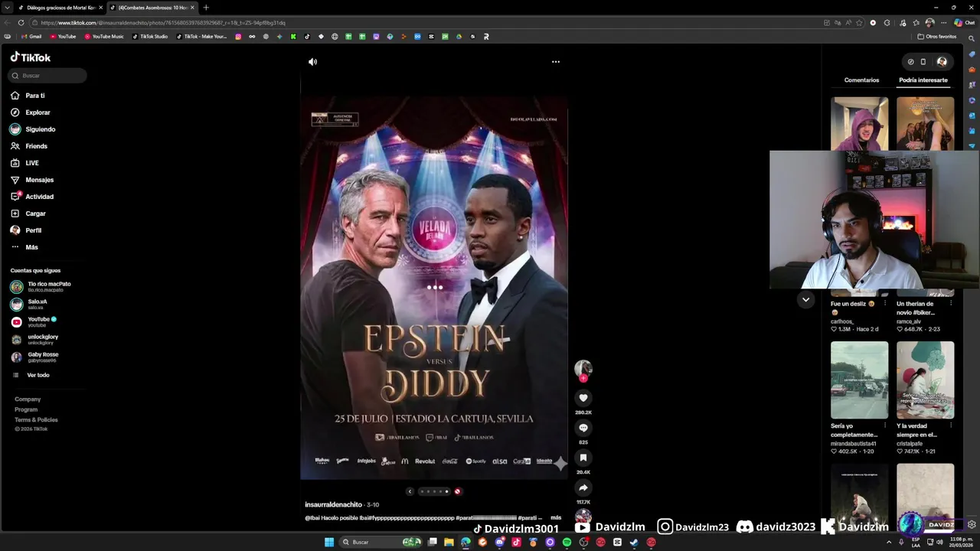
Task: Open the post's three-dot options menu
Action: pyautogui.click(x=556, y=62)
